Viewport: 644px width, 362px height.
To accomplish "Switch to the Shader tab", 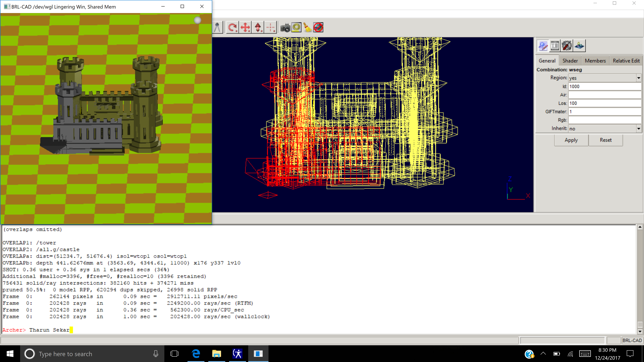I will (570, 61).
